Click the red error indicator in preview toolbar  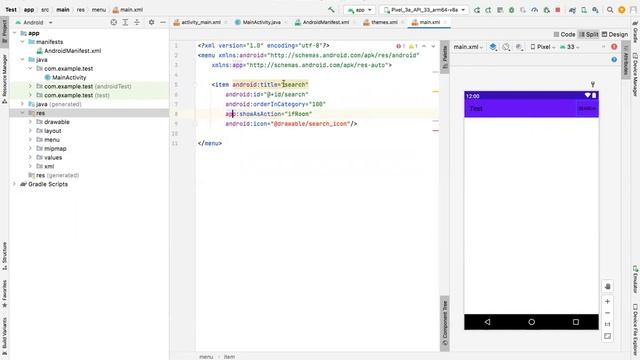(x=614, y=47)
